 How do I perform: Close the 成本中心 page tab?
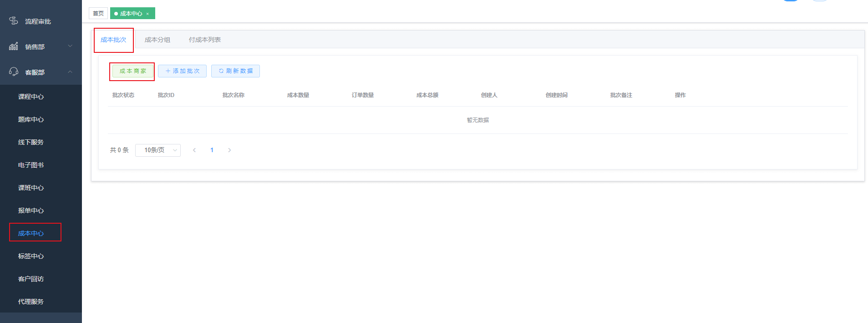click(147, 14)
